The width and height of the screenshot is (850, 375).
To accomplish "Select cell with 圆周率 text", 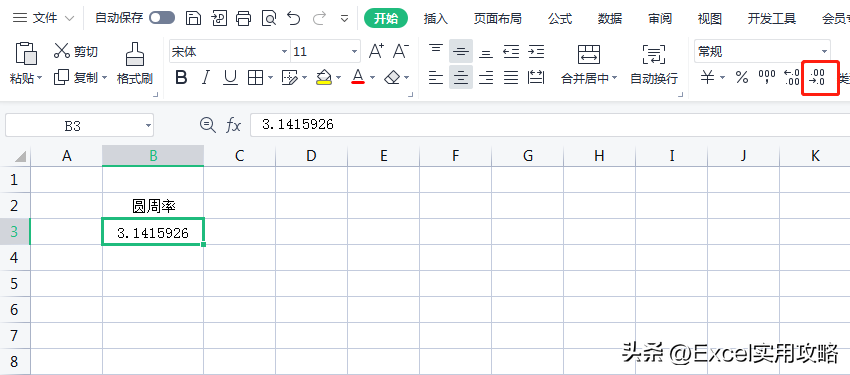I will [x=153, y=206].
